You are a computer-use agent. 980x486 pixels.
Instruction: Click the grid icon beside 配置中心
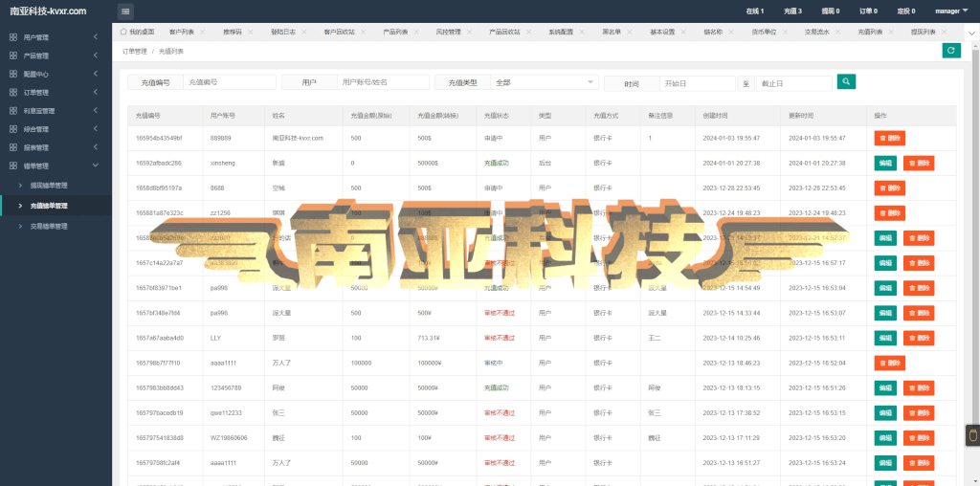[13, 74]
